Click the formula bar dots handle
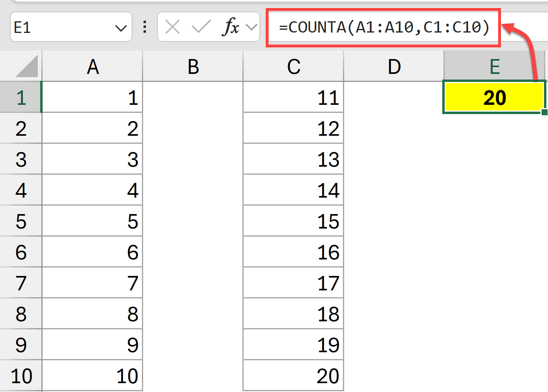Image resolution: width=548 pixels, height=392 pixels. (144, 27)
